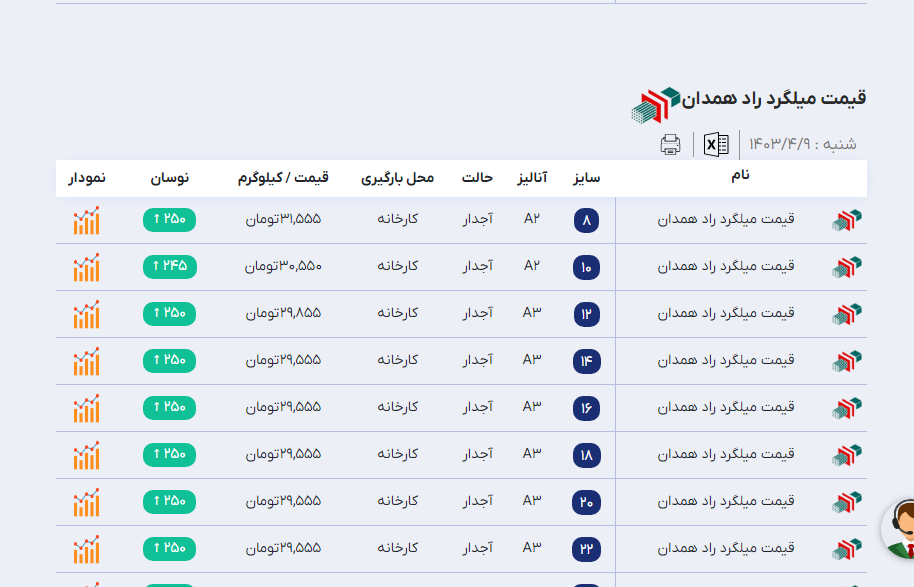The height and width of the screenshot is (587, 914).
Task: Click the printer icon above the table
Action: (670, 145)
